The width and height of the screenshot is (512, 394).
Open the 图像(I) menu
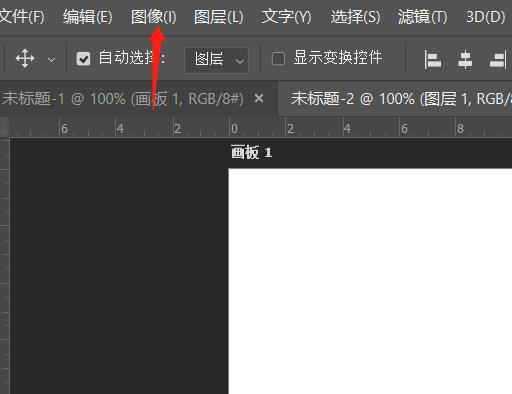click(153, 17)
